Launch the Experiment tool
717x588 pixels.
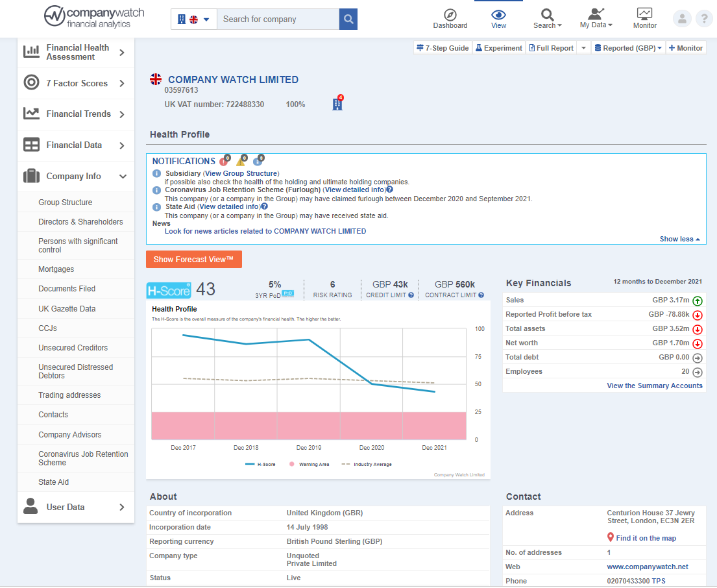tap(499, 48)
